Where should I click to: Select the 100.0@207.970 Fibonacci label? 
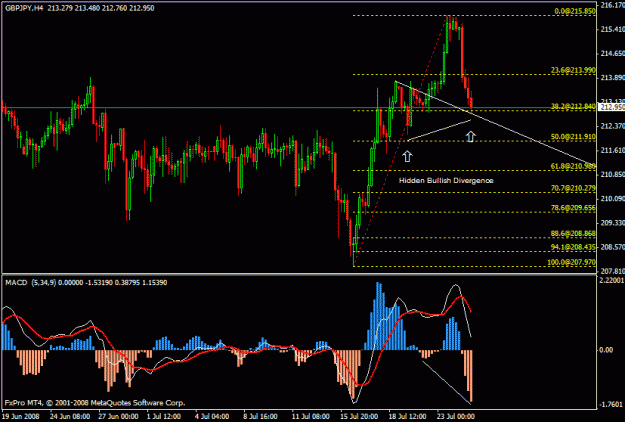click(x=571, y=262)
